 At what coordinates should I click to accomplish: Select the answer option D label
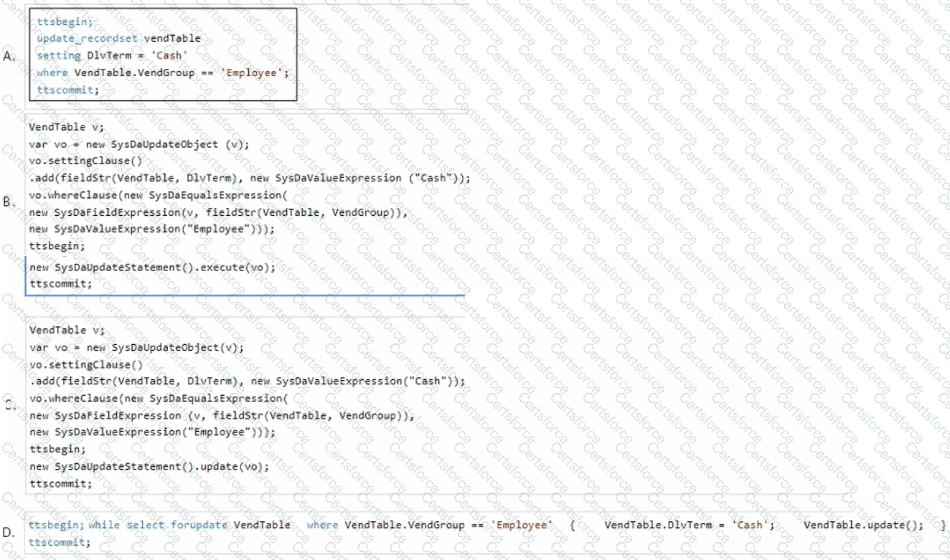pyautogui.click(x=9, y=533)
